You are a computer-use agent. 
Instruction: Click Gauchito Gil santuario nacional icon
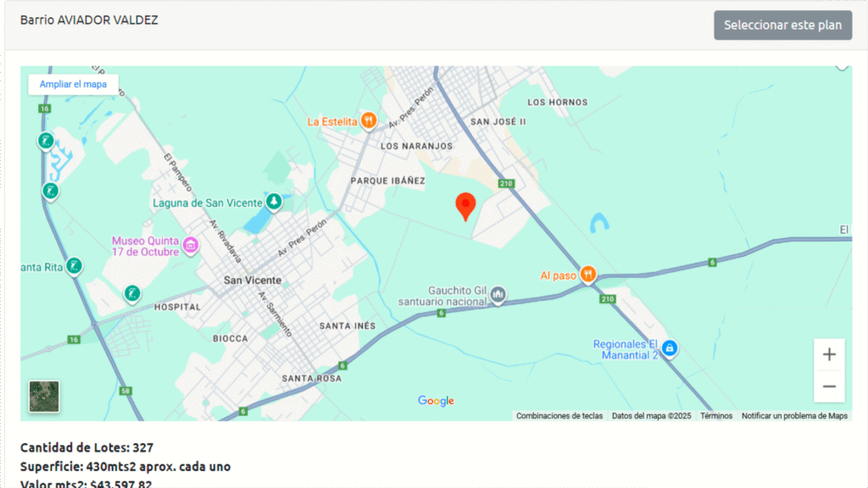coord(498,295)
